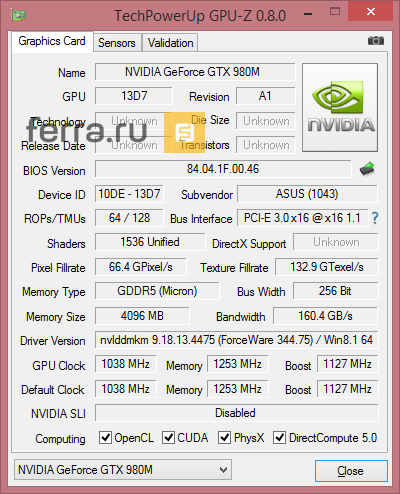
Task: Click Default Clock value 1038 MHz
Action: pyautogui.click(x=126, y=389)
